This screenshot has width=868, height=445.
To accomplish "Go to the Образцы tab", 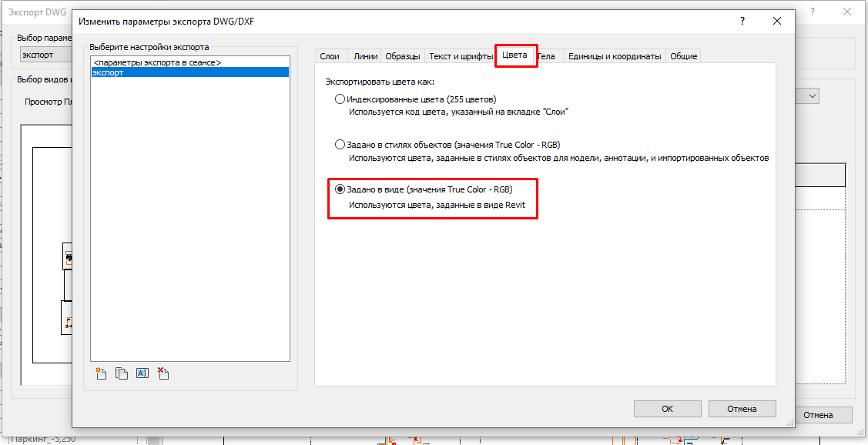I will [x=403, y=56].
